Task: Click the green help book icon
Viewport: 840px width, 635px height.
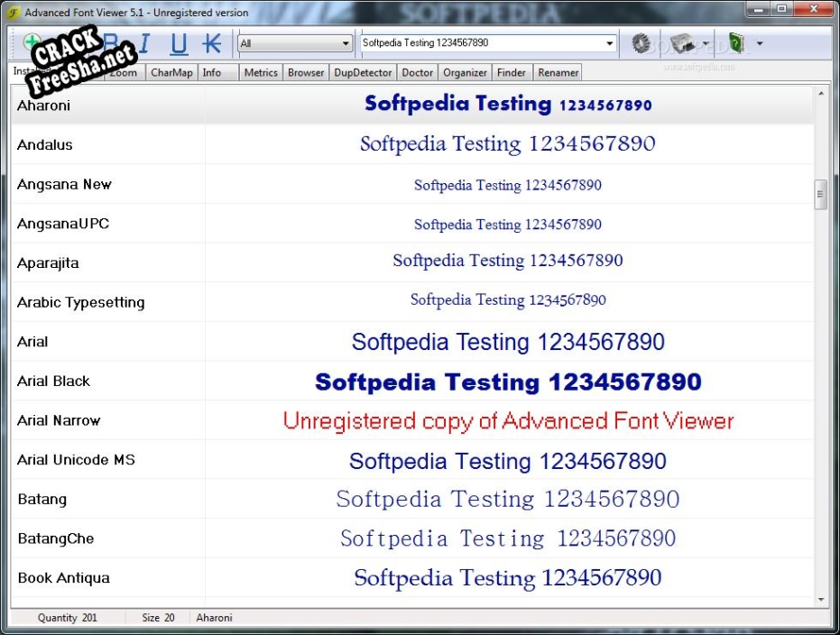Action: click(736, 43)
